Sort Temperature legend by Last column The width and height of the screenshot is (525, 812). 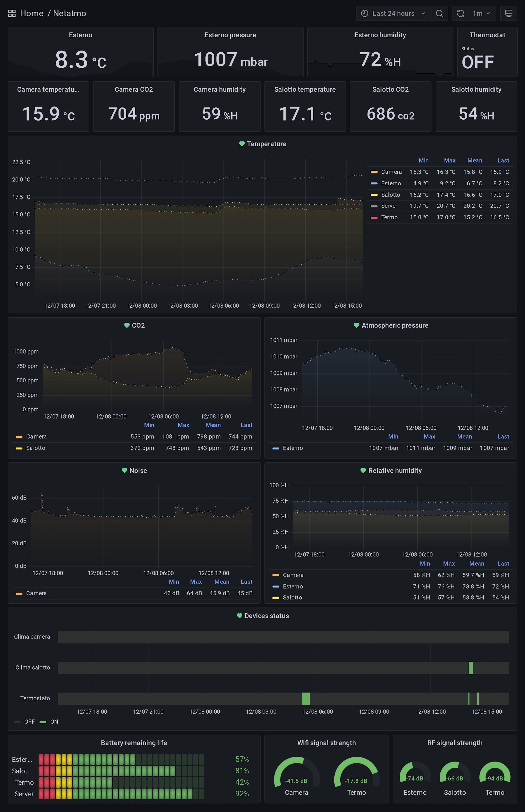503,160
